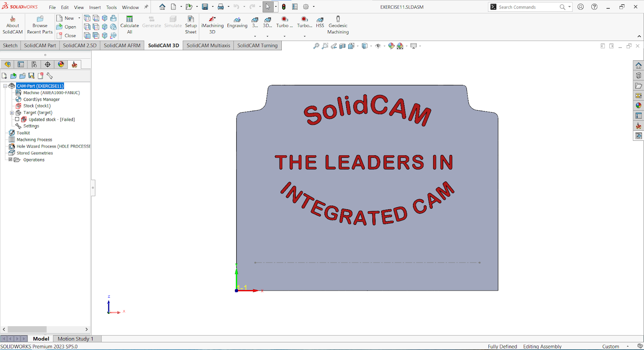Click the Help question mark button

point(594,7)
